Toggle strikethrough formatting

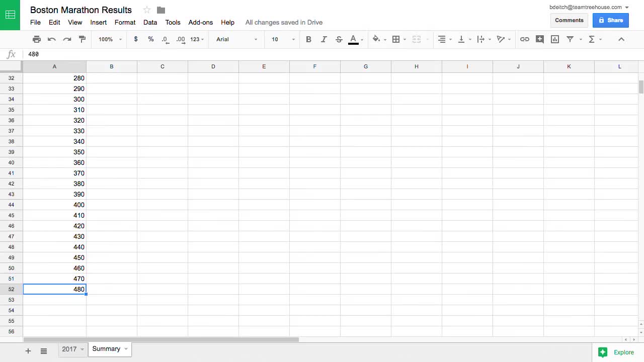339,39
